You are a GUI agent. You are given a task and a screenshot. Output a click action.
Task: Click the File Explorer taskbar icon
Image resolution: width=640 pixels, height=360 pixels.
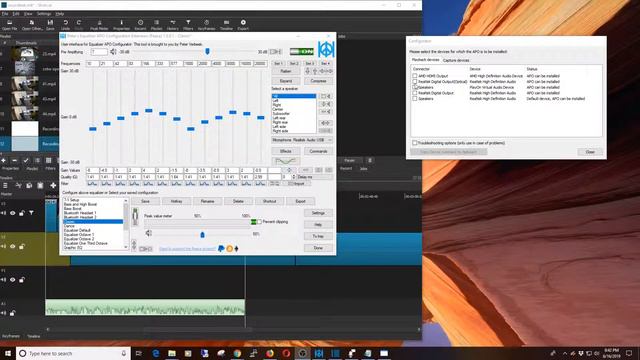(172, 353)
